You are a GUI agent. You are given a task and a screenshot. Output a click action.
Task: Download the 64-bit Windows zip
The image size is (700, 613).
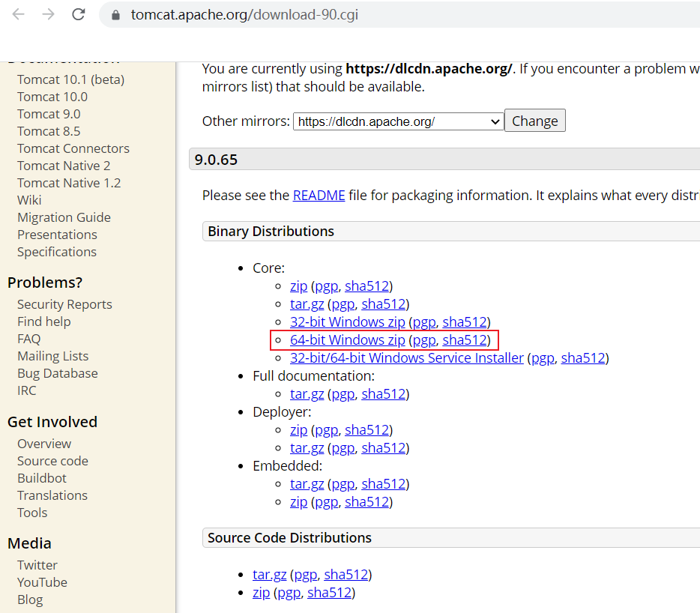(347, 340)
